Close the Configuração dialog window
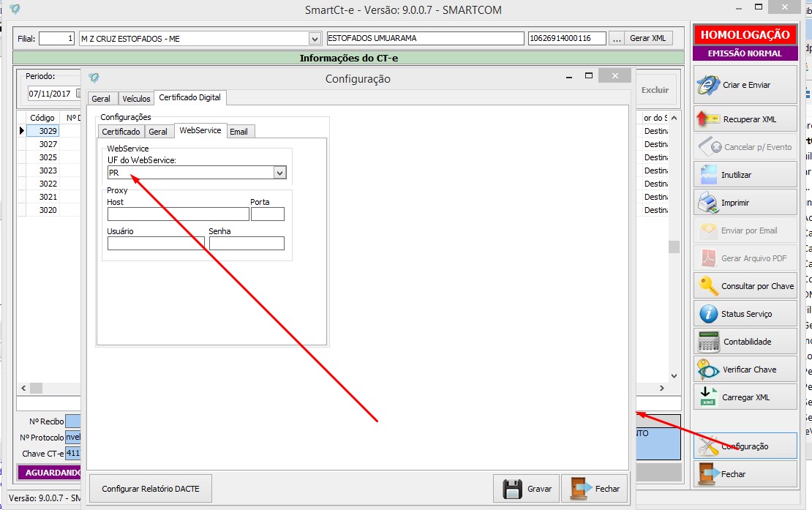 (614, 75)
